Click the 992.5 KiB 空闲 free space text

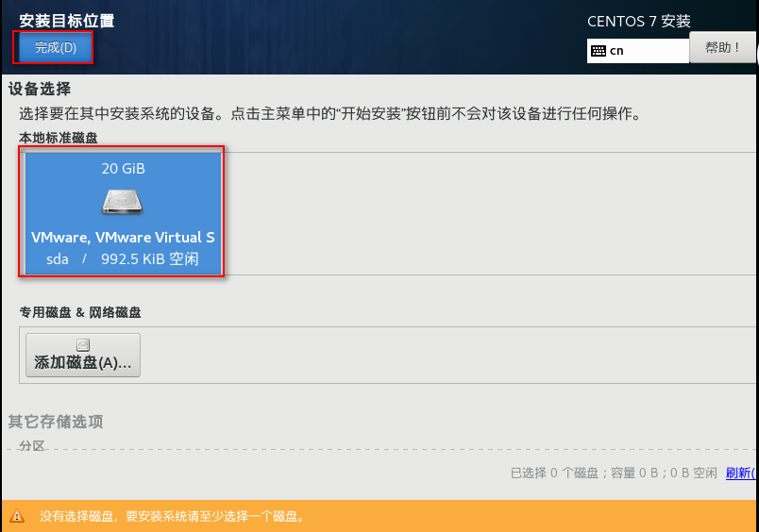pyautogui.click(x=149, y=258)
